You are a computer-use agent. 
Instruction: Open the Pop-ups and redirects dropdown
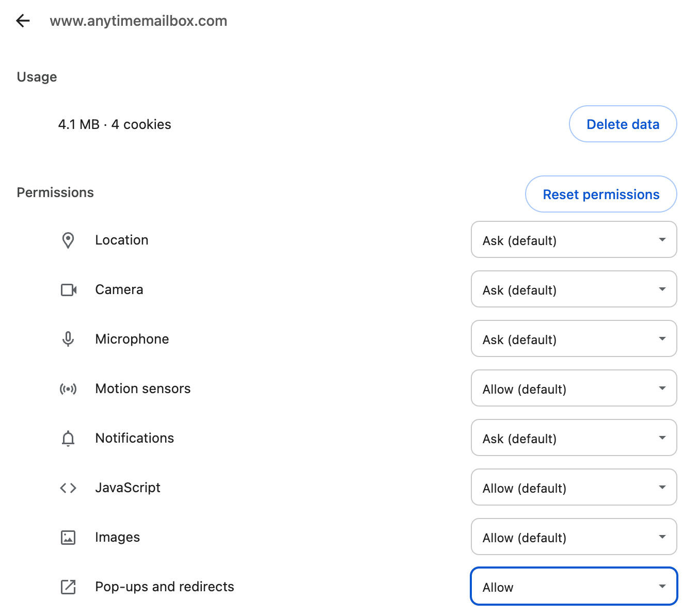[x=574, y=587]
